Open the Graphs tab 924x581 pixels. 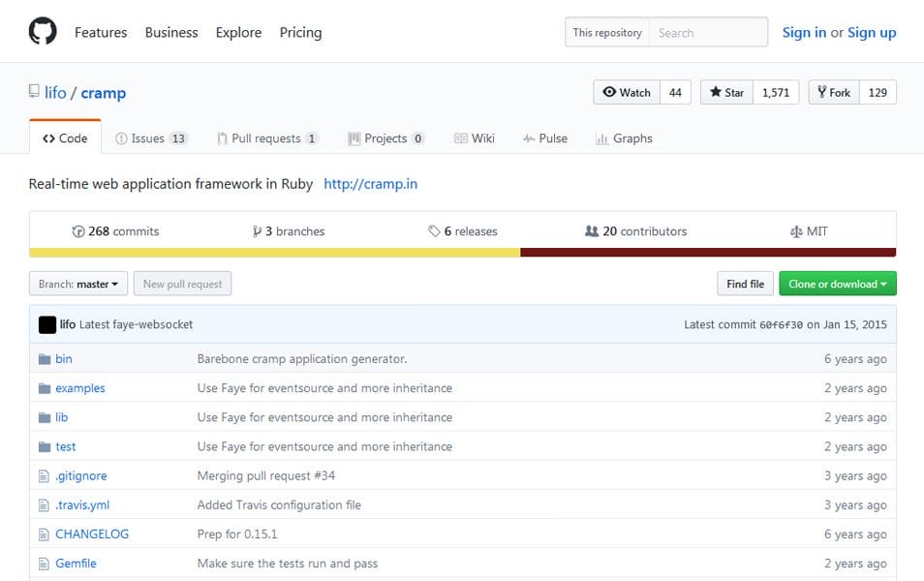624,138
